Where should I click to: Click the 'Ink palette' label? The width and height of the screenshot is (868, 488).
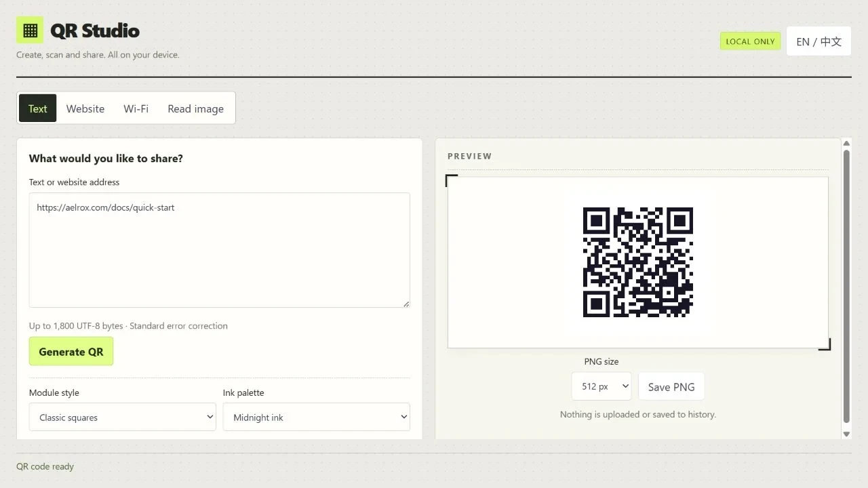click(243, 393)
